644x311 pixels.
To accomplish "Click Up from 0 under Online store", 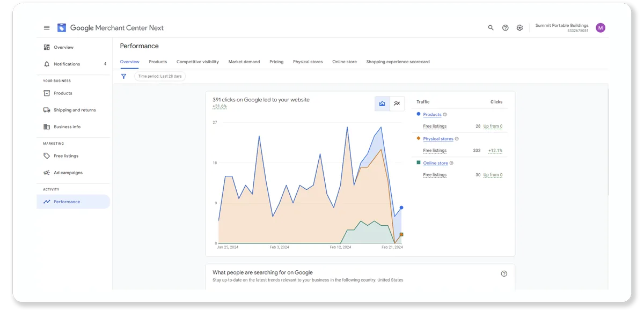I will click(493, 175).
